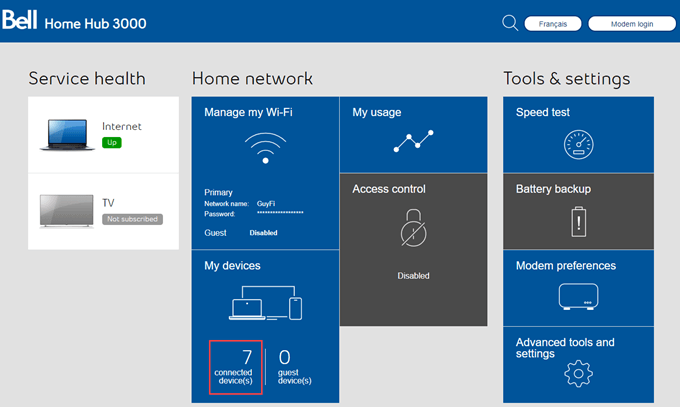This screenshot has height=407, width=680.
Task: Open the Advanced tools and settings title
Action: [565, 348]
